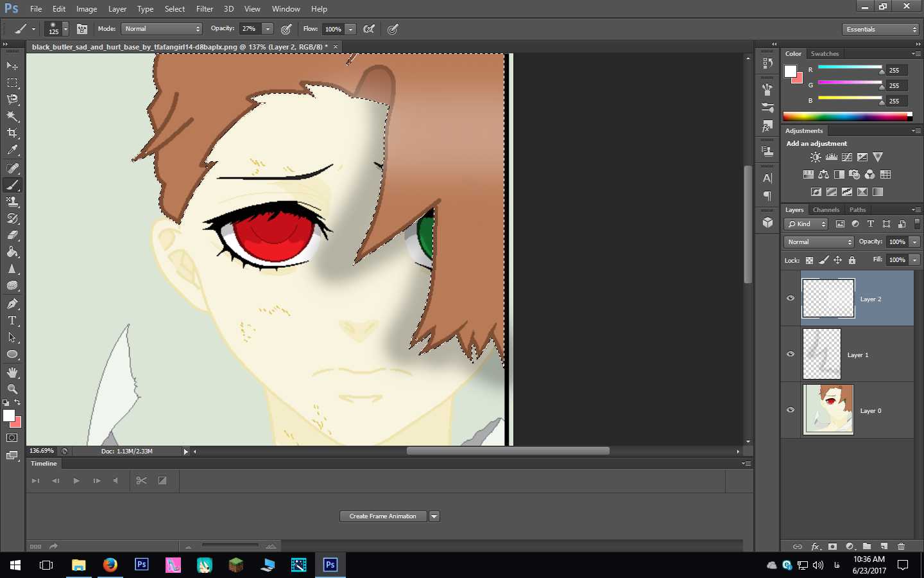Select the Pen tool
Screen dimensions: 924x578
click(x=12, y=304)
